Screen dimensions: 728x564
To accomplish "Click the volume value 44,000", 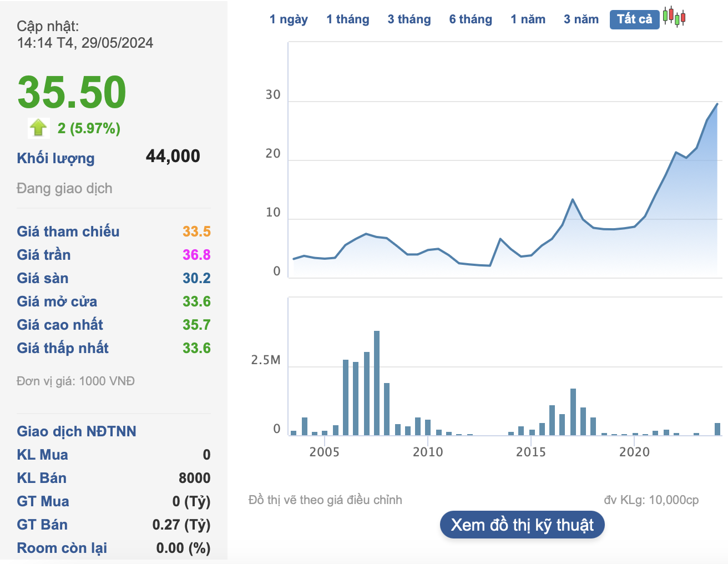I will [173, 157].
